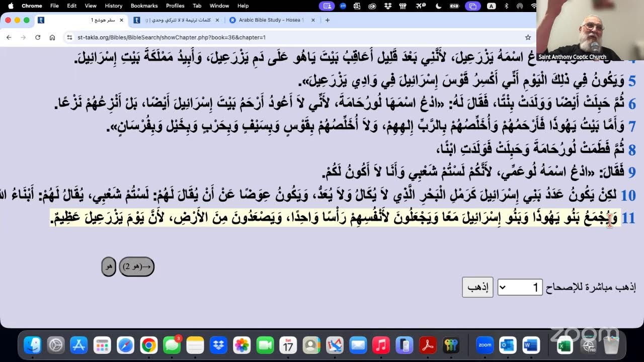Click the Zoom zm status icon
This screenshot has width=644, height=362.
[x=343, y=6]
